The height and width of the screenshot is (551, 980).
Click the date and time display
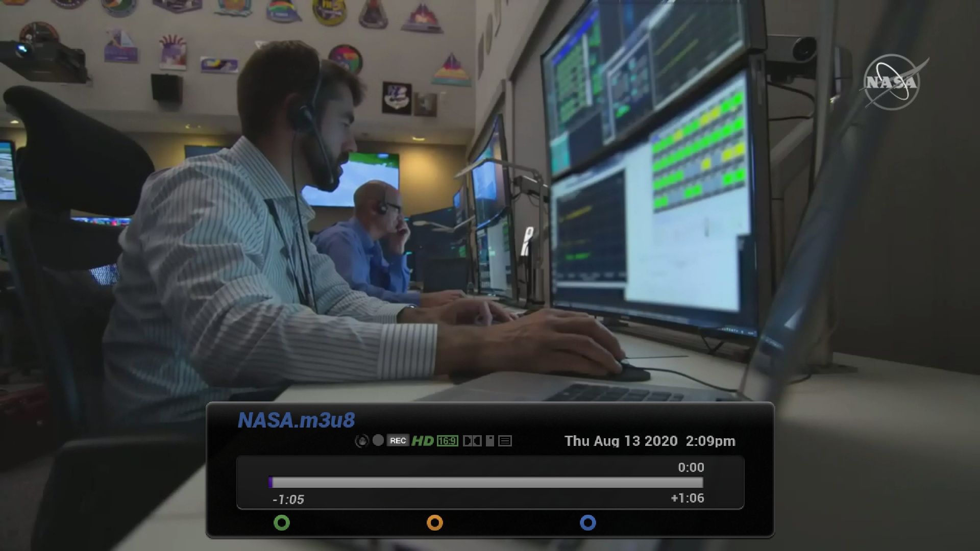650,441
